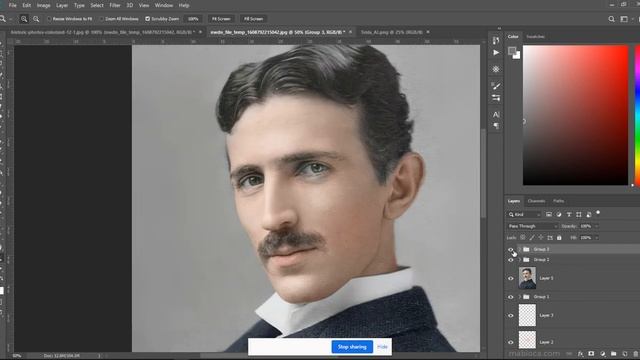Open the Paragraph panel icon
The width and height of the screenshot is (640, 360).
point(496,126)
